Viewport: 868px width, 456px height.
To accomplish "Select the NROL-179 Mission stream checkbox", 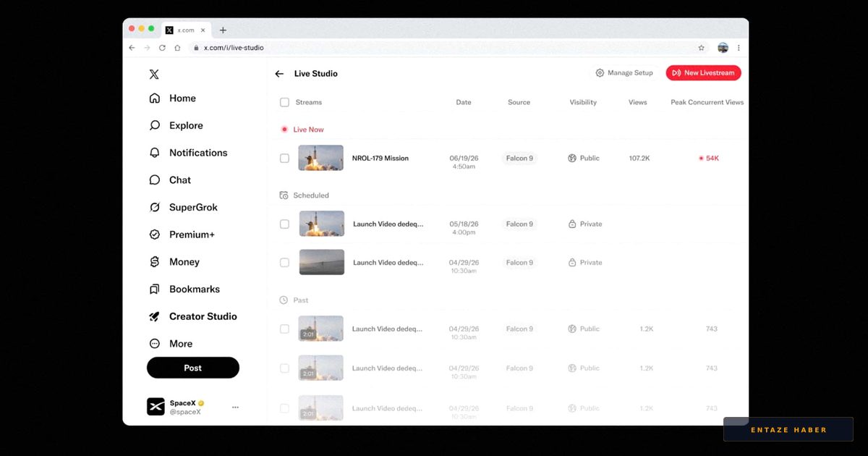I will click(284, 158).
